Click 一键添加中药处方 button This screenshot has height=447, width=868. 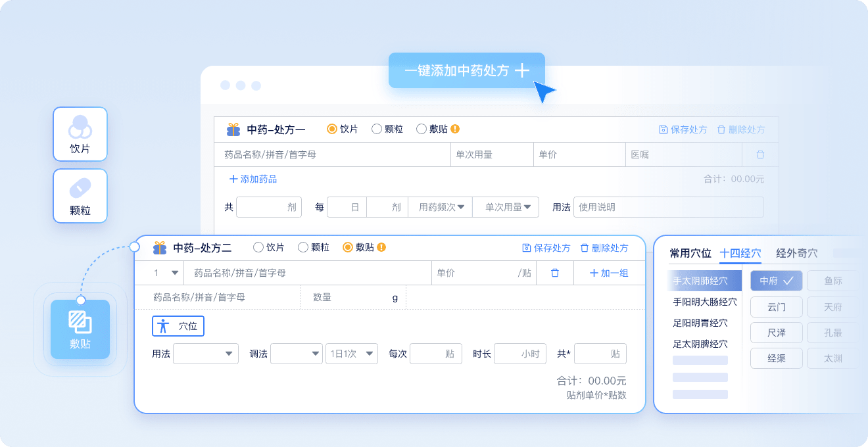(466, 71)
